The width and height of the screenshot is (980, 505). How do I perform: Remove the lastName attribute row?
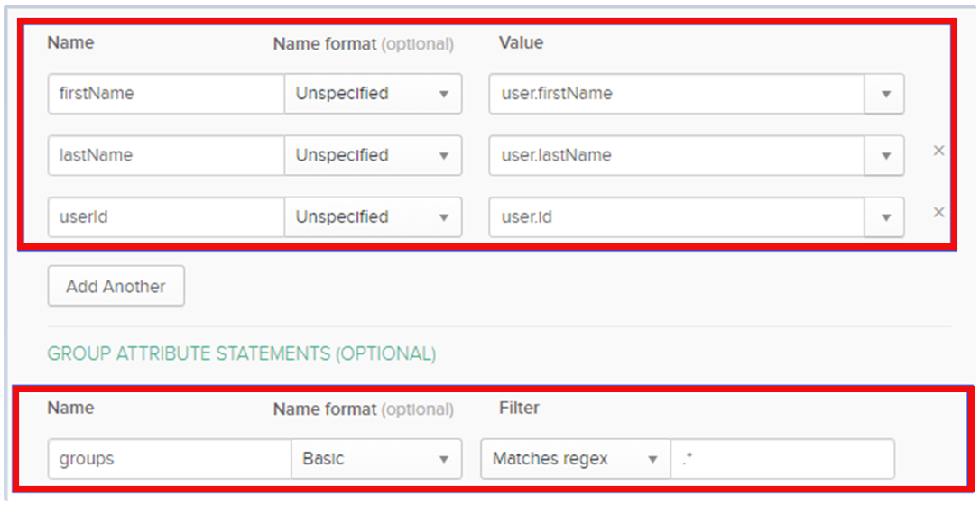pyautogui.click(x=938, y=151)
